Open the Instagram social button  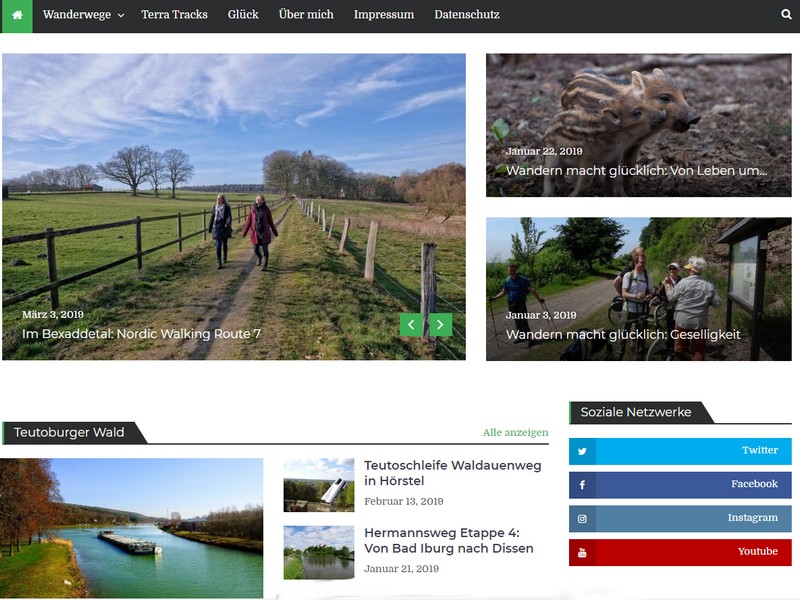(680, 518)
